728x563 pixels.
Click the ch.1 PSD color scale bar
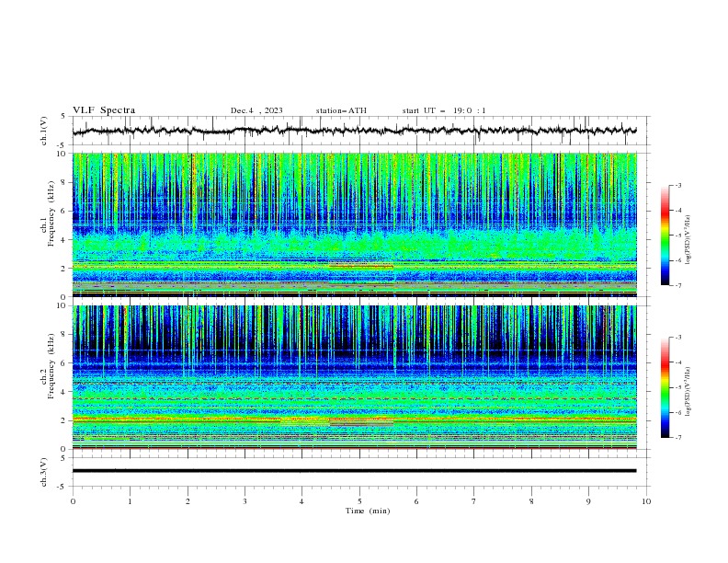point(665,236)
